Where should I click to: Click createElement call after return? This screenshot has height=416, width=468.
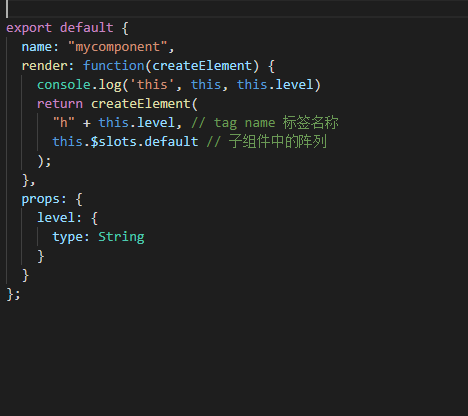coord(140,104)
